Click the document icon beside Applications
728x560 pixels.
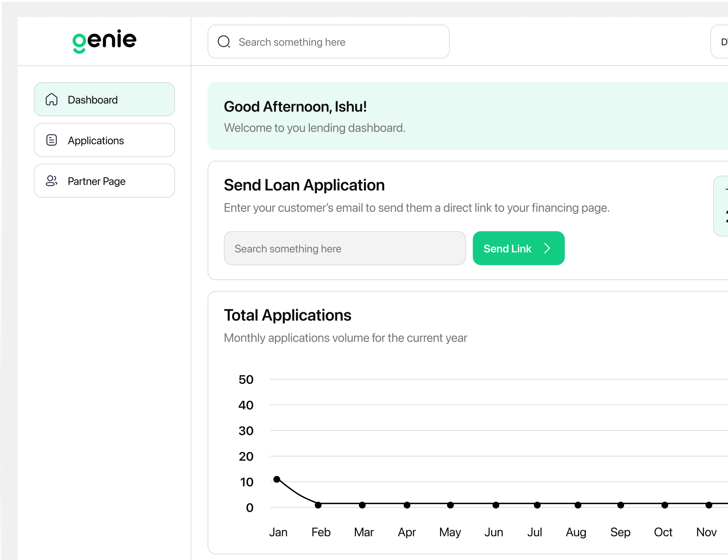click(x=51, y=140)
